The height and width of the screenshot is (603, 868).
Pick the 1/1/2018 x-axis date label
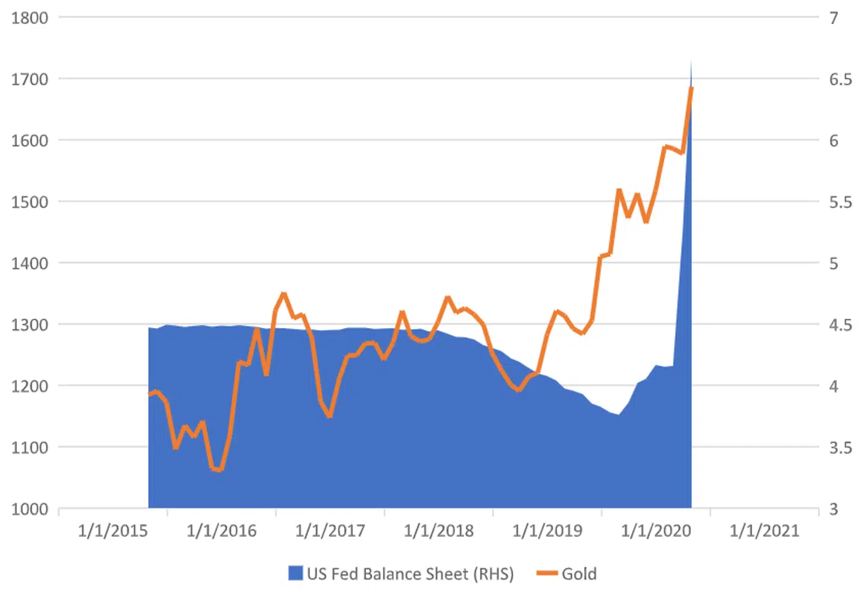(438, 531)
